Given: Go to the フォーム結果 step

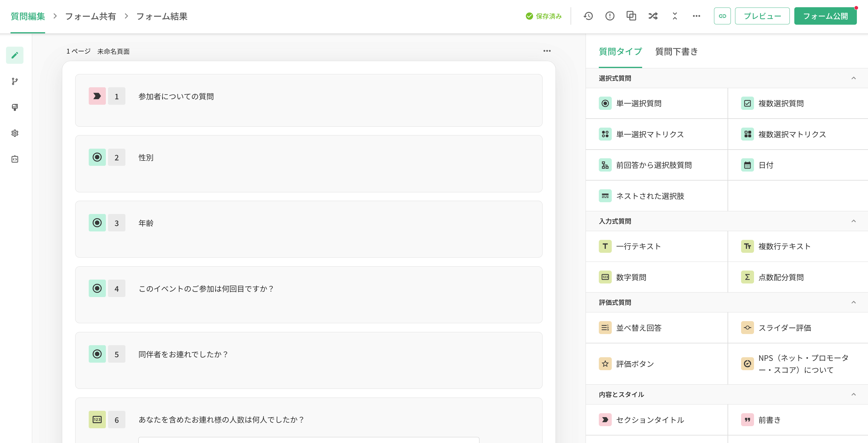Looking at the screenshot, I should click(162, 16).
